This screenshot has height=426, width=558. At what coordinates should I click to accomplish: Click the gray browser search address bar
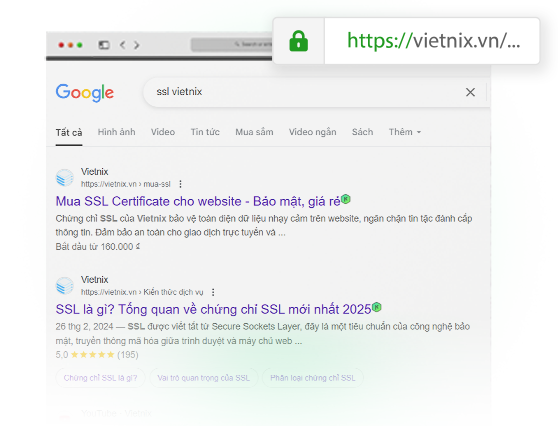click(x=232, y=44)
